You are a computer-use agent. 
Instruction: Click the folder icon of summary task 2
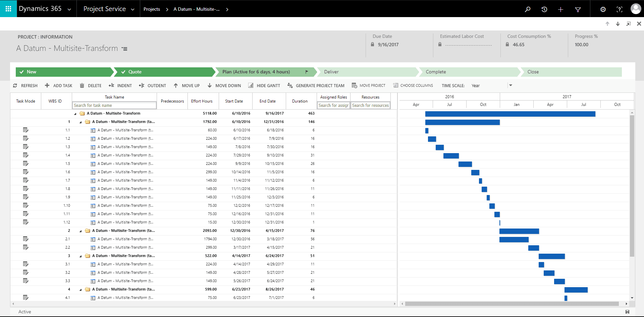(x=88, y=231)
